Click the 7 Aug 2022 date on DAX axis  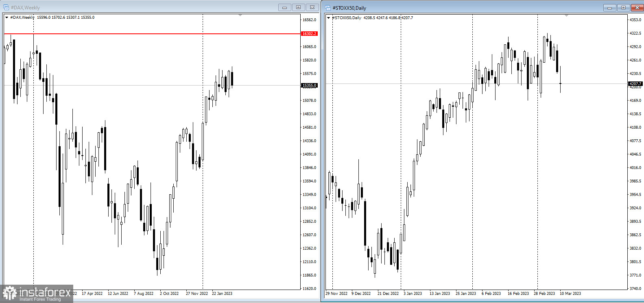tap(144, 294)
